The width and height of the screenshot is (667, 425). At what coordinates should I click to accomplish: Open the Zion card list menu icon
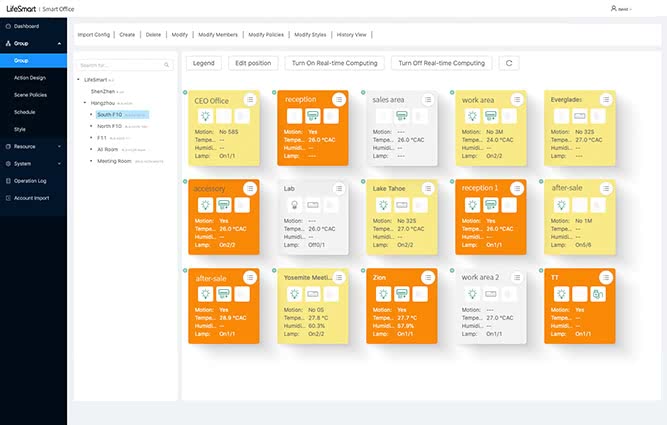pyautogui.click(x=428, y=277)
